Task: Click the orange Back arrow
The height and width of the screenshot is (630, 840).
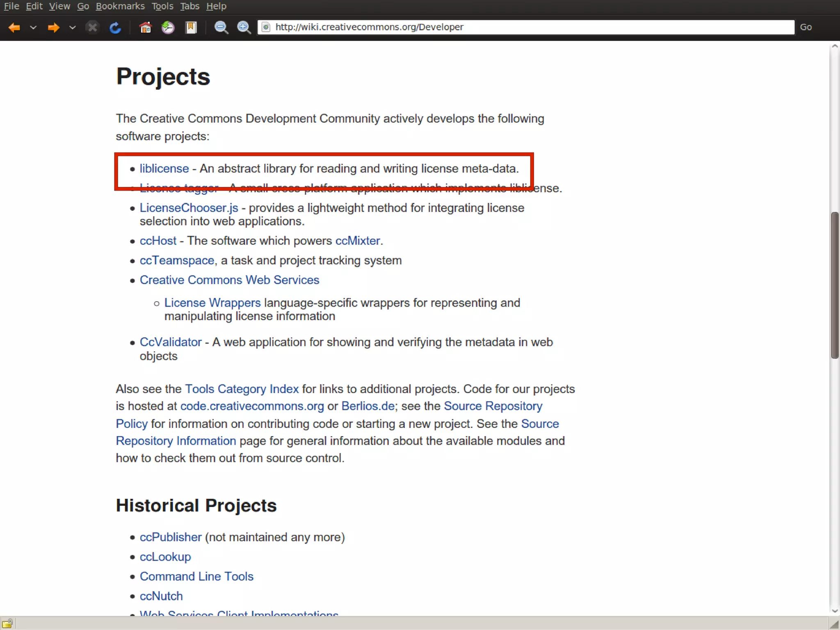Action: click(x=14, y=27)
